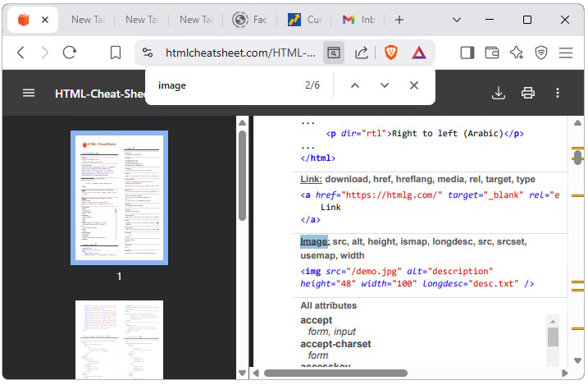The height and width of the screenshot is (385, 588).
Task: Open Brave Shields lion icon
Action: [390, 53]
